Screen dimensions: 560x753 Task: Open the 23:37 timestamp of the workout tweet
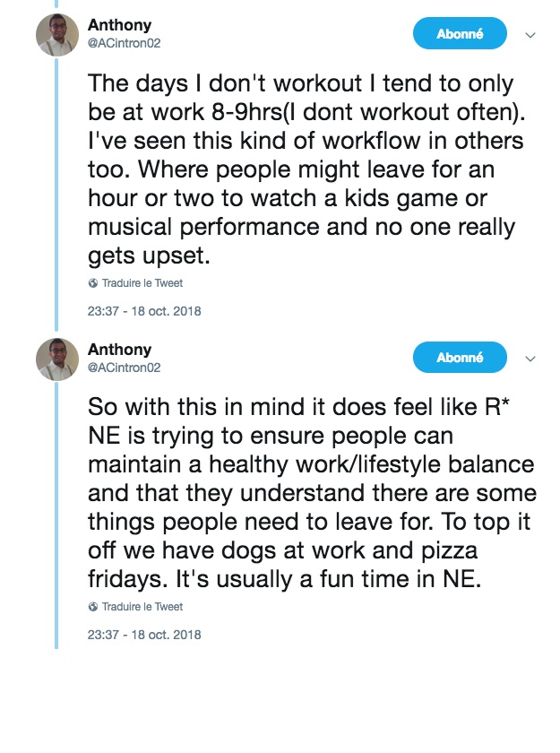coord(144,312)
